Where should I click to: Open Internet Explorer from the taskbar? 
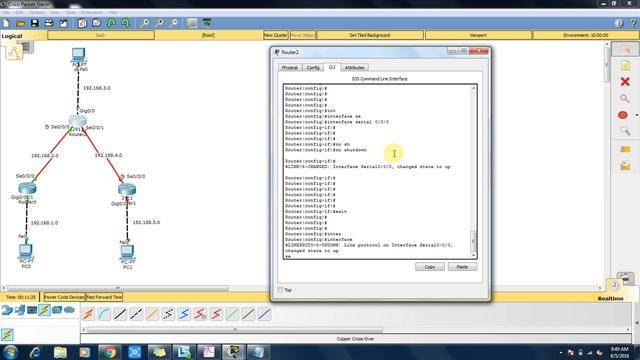click(36, 352)
